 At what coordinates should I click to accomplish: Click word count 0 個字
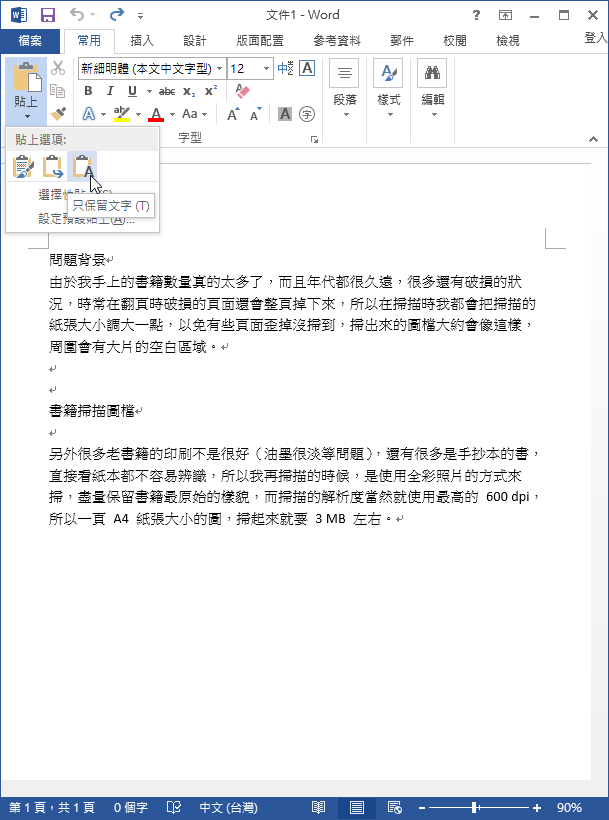click(131, 808)
